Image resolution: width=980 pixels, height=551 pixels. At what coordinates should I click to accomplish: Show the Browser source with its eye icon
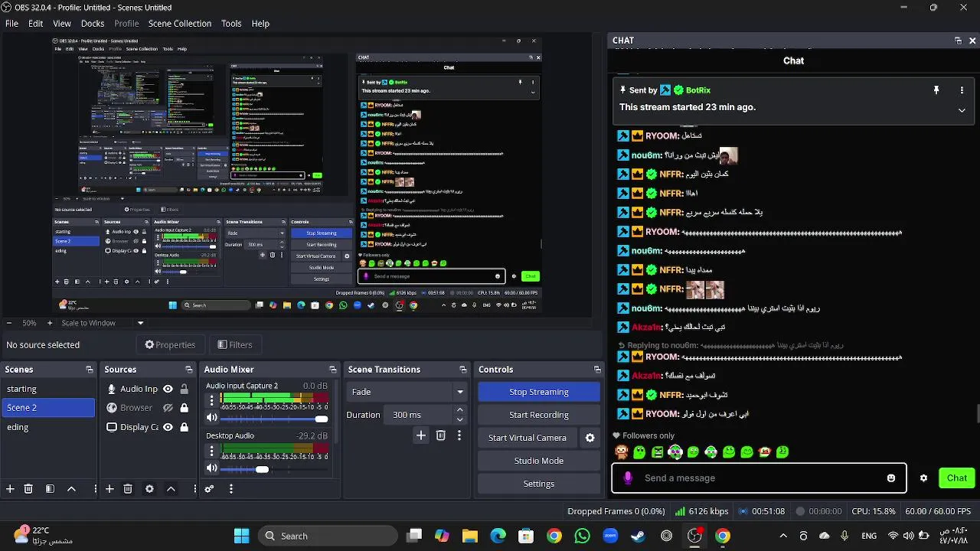tap(168, 408)
